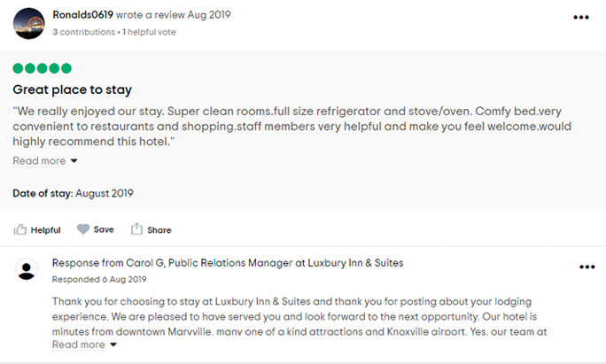Screen dimensions: 606x364
Task: Expand the manager response with Read more
Action: [78, 345]
